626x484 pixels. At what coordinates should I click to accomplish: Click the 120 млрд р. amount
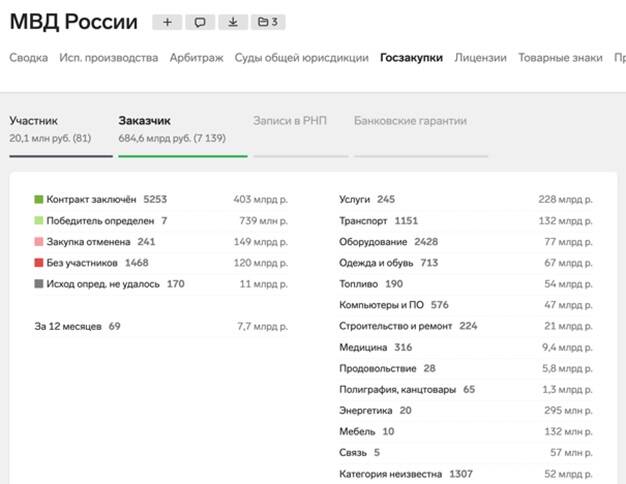coord(261,263)
